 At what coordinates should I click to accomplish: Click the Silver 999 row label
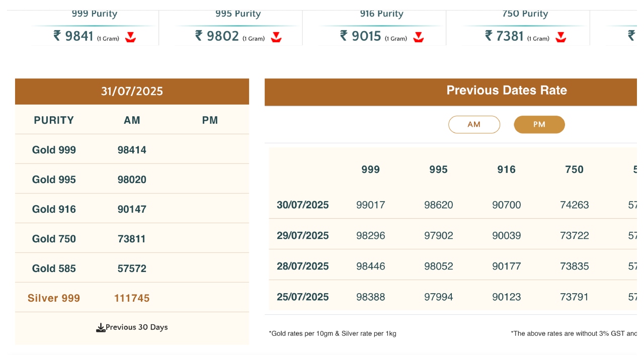click(54, 298)
